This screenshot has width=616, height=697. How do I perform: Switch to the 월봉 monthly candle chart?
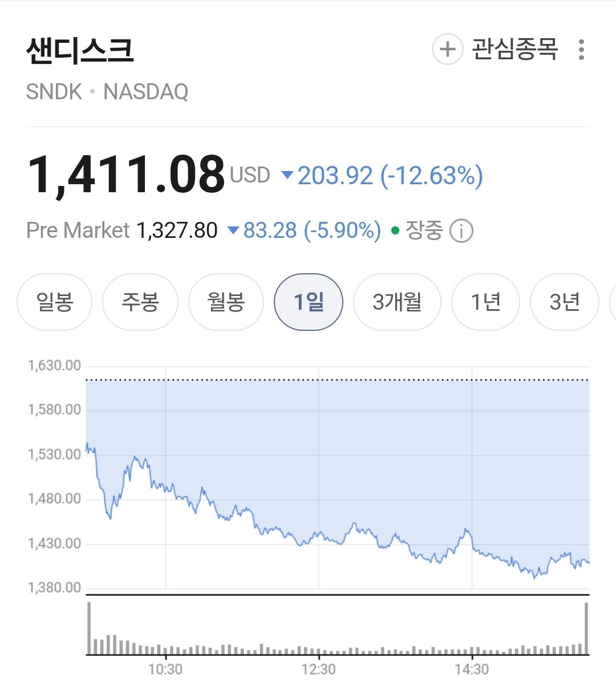[x=226, y=302]
